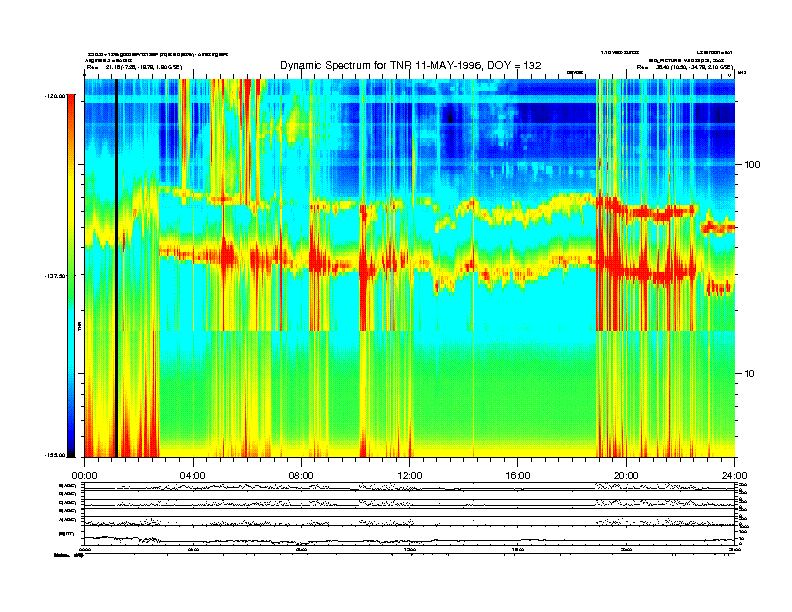Click the "04:00" time axis label
Screen dimensions: 792x612
pos(193,476)
